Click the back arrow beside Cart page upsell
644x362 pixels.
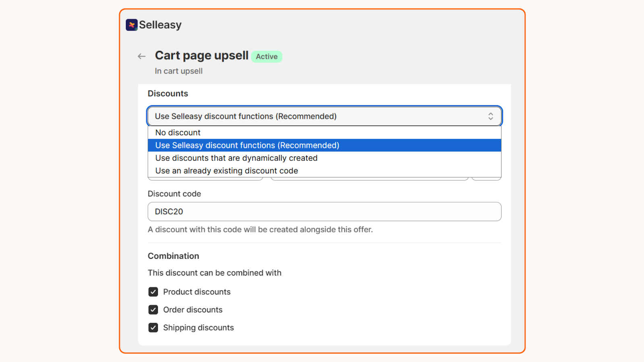pos(141,56)
